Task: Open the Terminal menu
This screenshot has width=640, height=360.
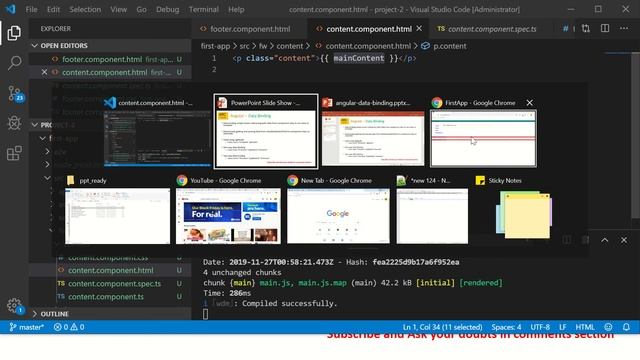Action: point(203,9)
